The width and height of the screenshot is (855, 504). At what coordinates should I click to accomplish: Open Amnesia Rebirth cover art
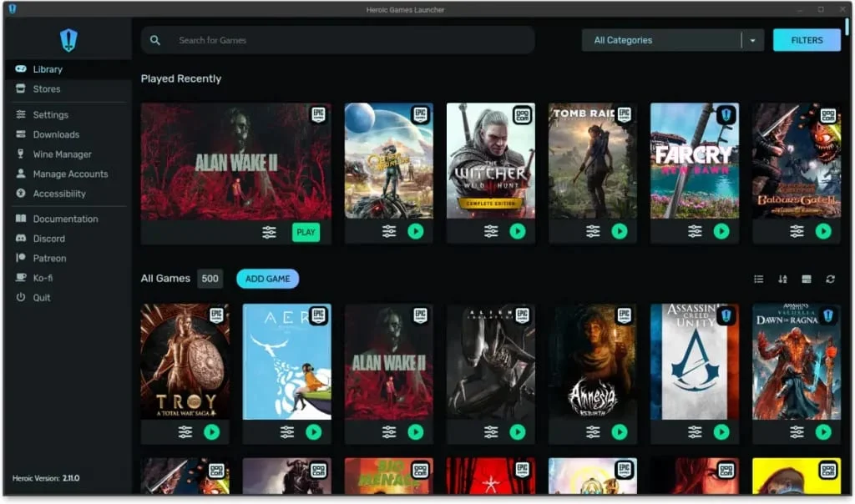[593, 362]
